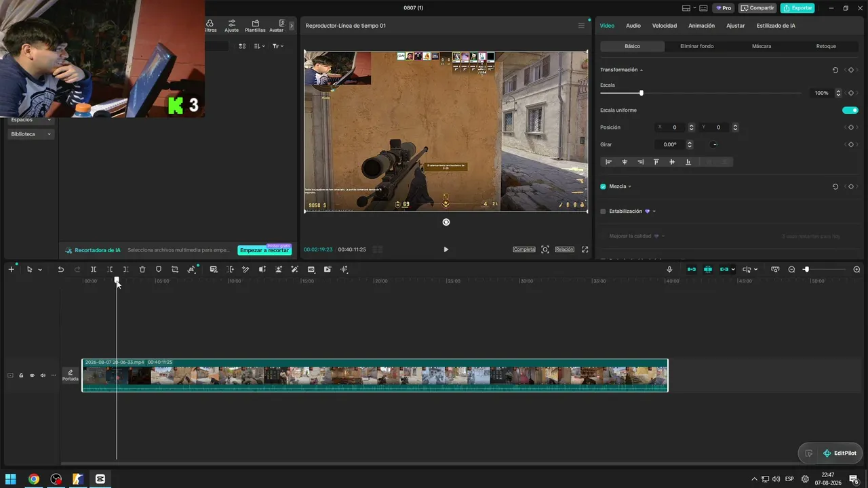Zoom in the timeline with plus magnifier
Viewport: 868px width, 488px height.
coord(856,269)
